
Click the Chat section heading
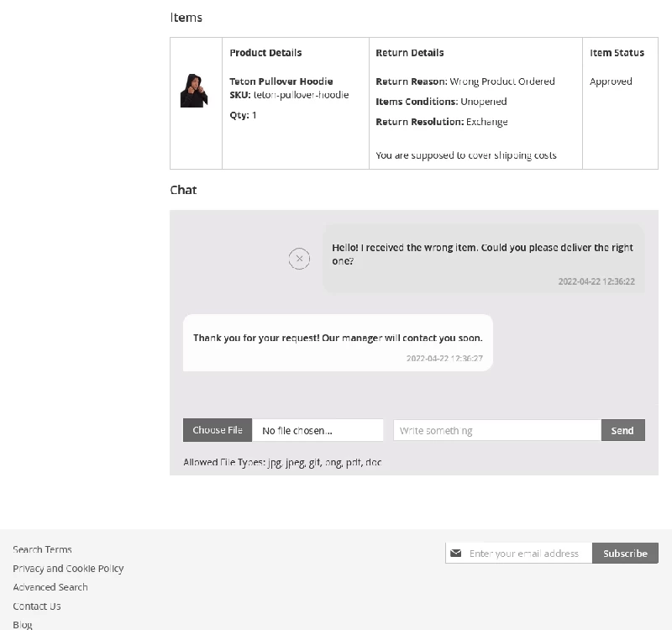click(183, 190)
